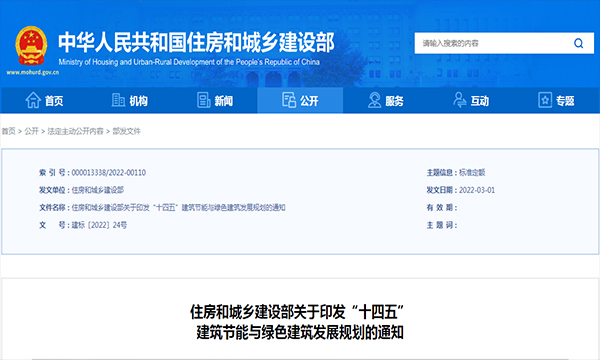Click the building icon beside 机构
600x360 pixels.
pos(118,100)
